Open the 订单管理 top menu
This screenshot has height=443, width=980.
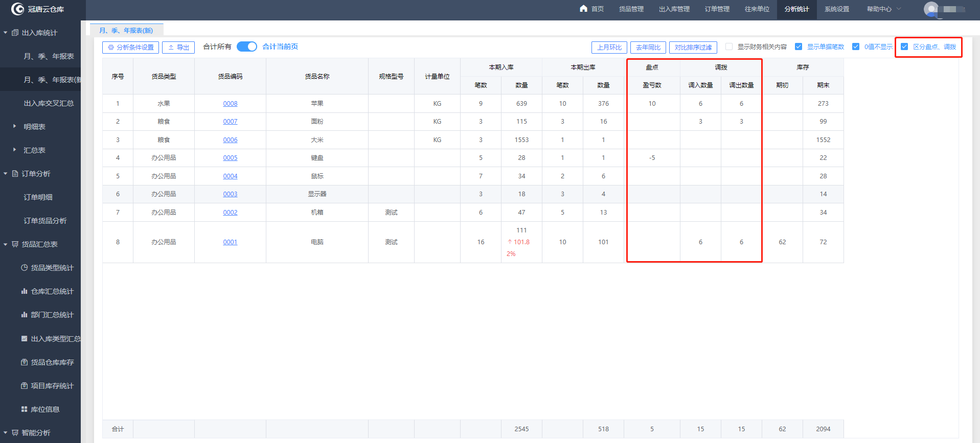tap(717, 9)
